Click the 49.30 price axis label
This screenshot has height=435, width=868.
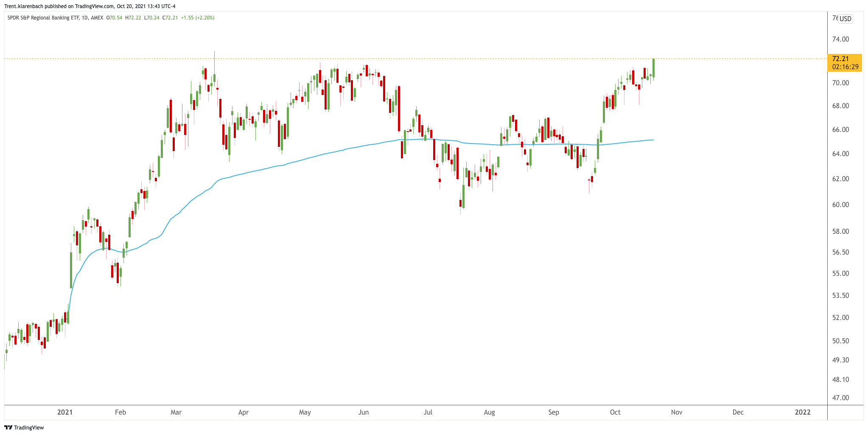coord(840,360)
